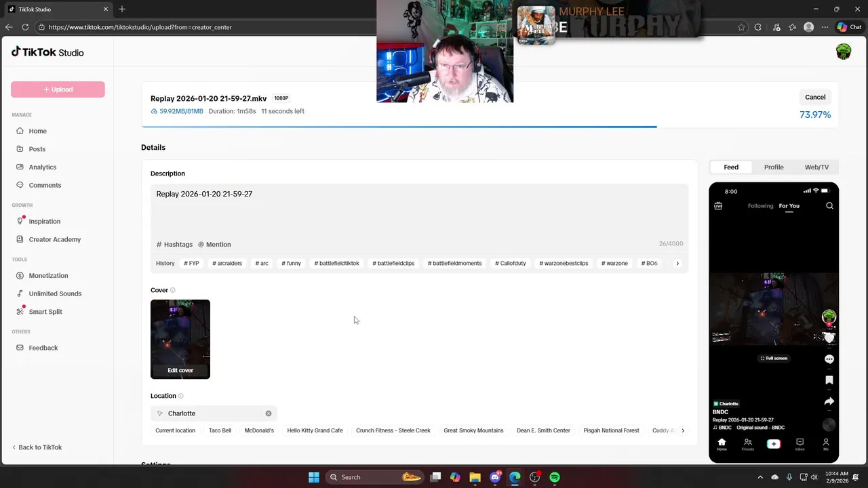Open Spotify from the taskbar

pos(555,477)
